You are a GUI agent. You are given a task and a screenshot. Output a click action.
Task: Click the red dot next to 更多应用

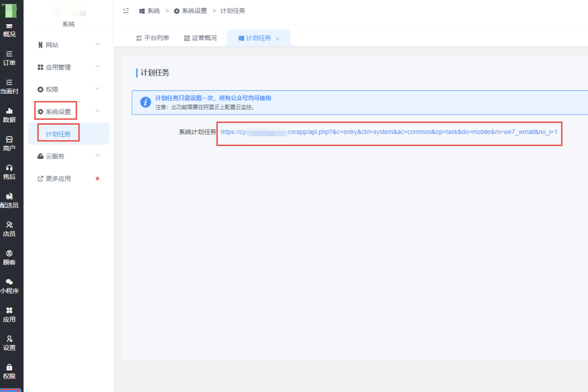[97, 178]
